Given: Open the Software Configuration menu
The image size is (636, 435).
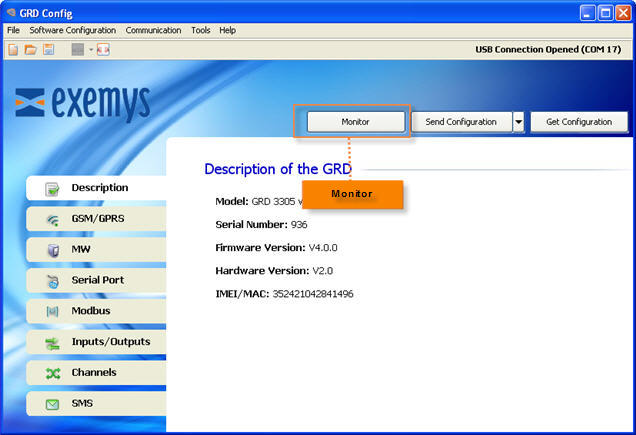Looking at the screenshot, I should point(73,30).
